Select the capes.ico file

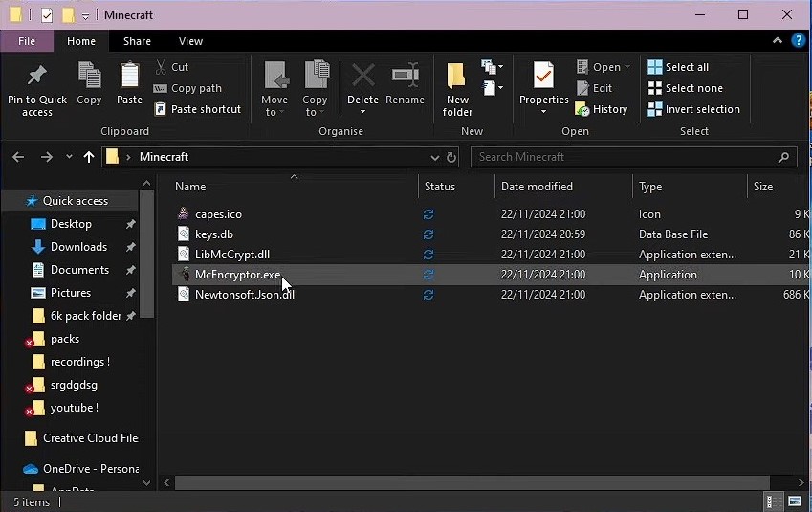(x=218, y=214)
